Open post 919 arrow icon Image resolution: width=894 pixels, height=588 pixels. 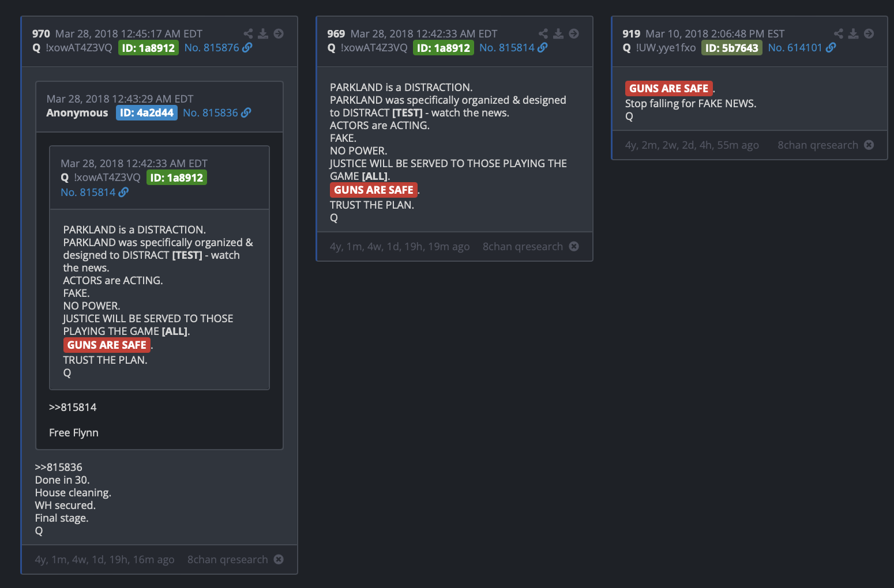869,33
